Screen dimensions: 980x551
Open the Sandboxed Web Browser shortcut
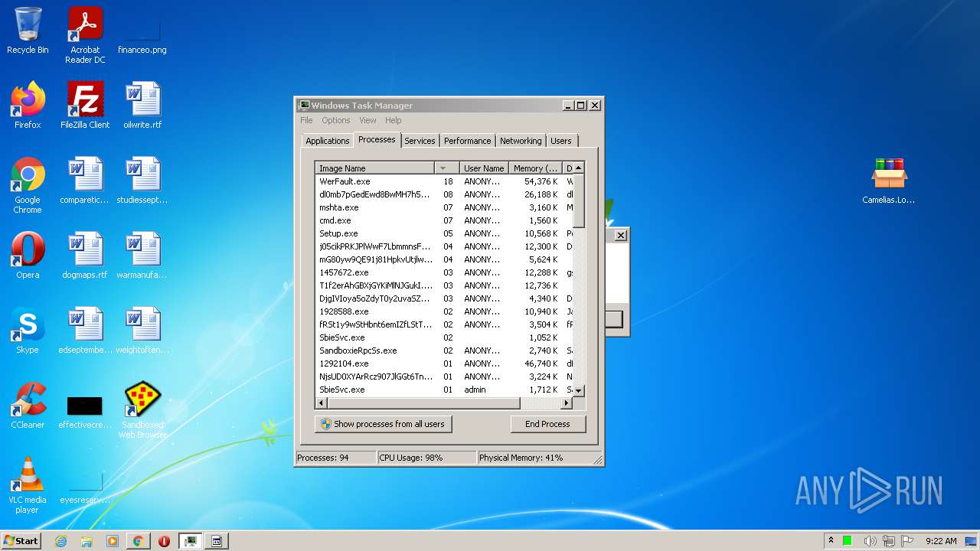(x=142, y=409)
